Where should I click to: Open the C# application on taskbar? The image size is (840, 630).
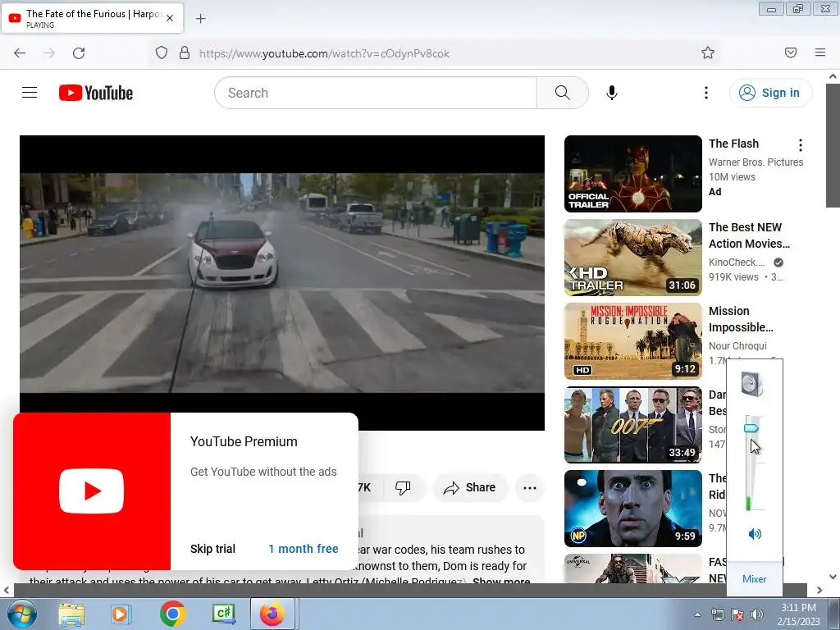coord(223,614)
